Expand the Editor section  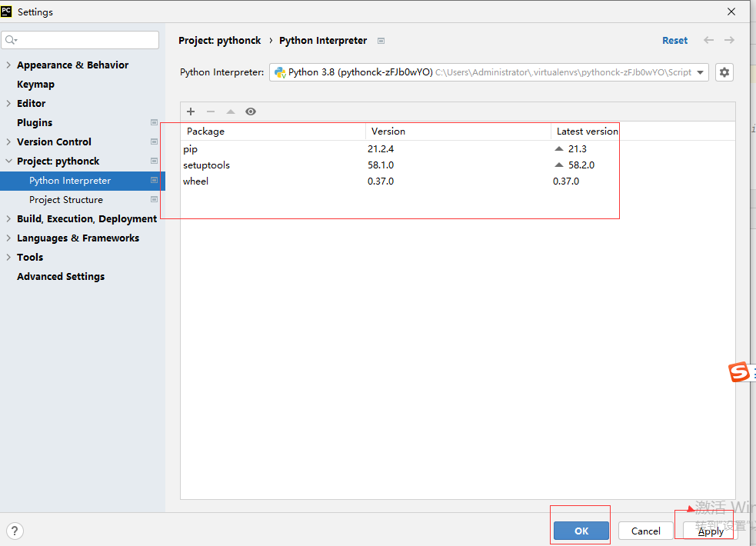pyautogui.click(x=8, y=103)
